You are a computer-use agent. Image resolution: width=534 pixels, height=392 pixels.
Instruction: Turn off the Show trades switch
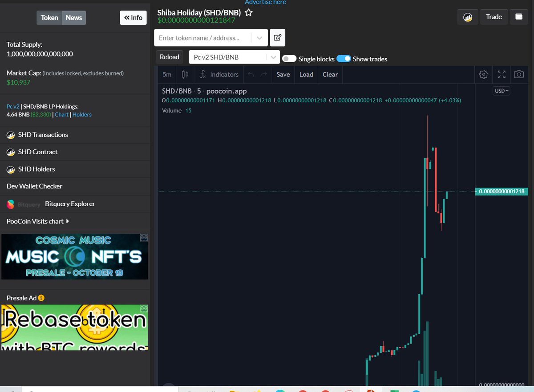coord(344,59)
